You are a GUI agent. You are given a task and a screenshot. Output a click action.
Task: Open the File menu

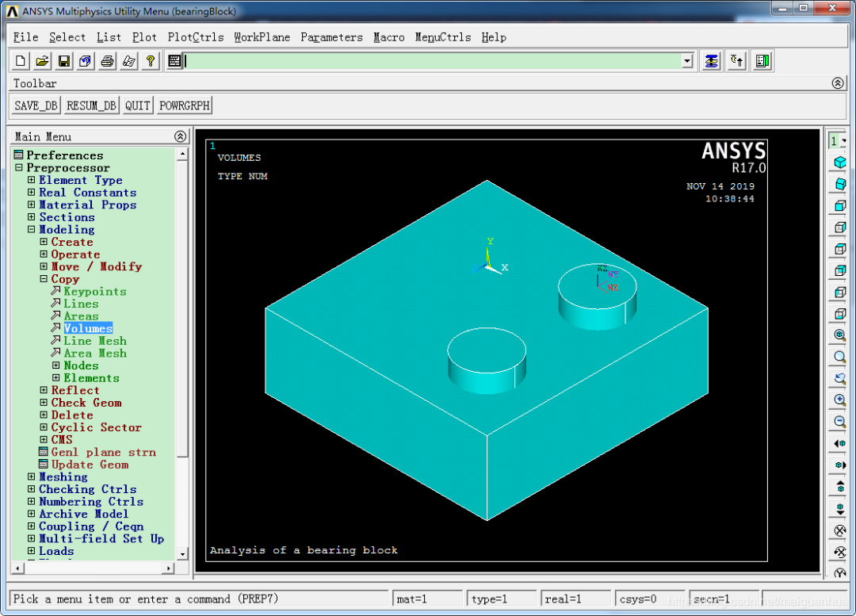25,37
